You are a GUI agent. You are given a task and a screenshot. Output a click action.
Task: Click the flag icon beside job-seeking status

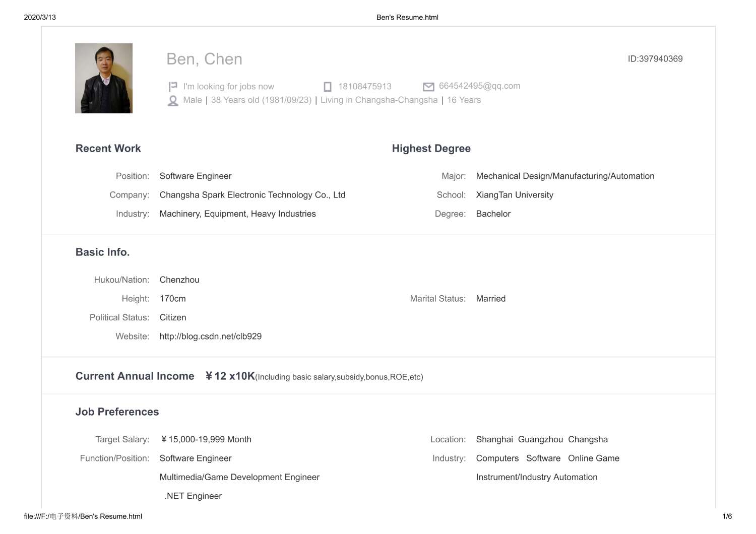(173, 86)
